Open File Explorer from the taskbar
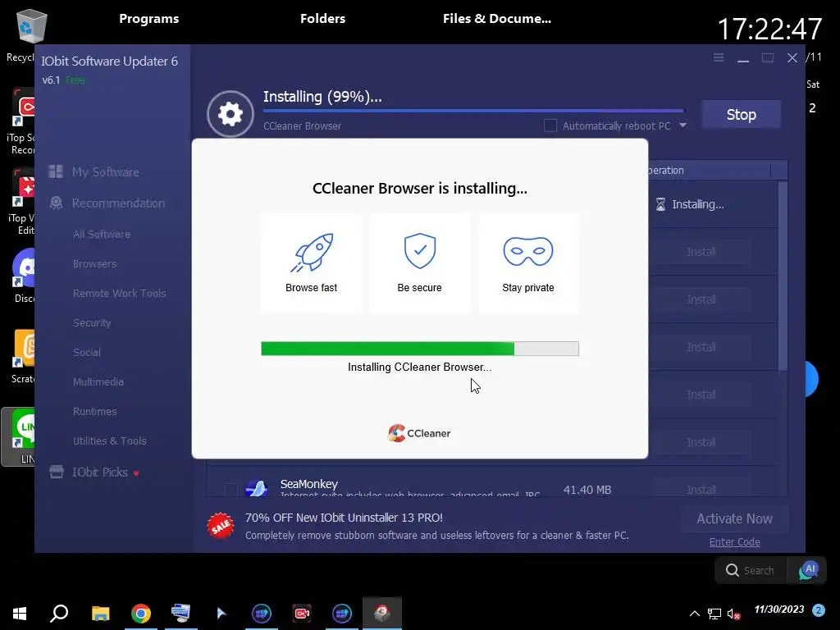This screenshot has width=840, height=630. [100, 614]
